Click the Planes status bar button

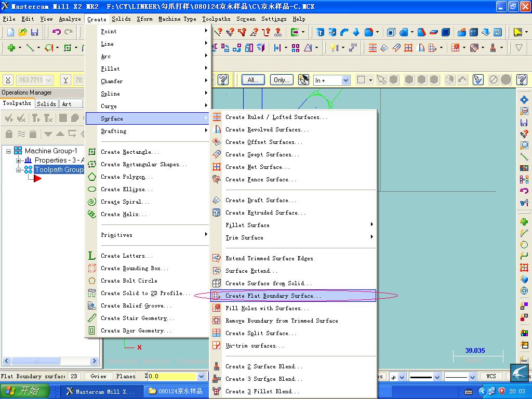(126, 376)
